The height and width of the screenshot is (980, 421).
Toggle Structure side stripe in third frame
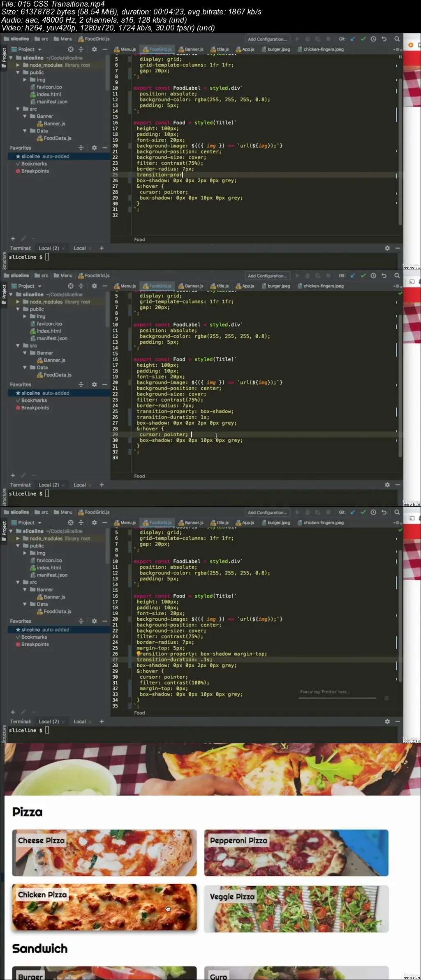[x=4, y=733]
